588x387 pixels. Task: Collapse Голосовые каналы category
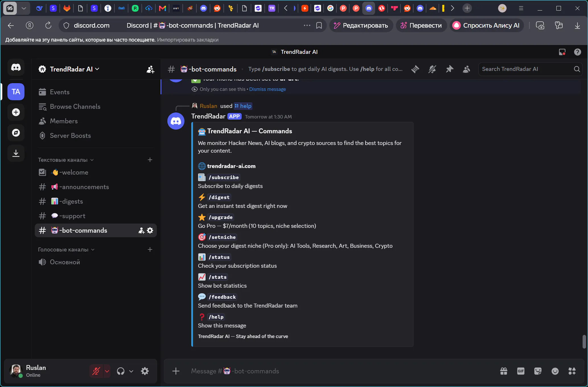[x=66, y=249]
